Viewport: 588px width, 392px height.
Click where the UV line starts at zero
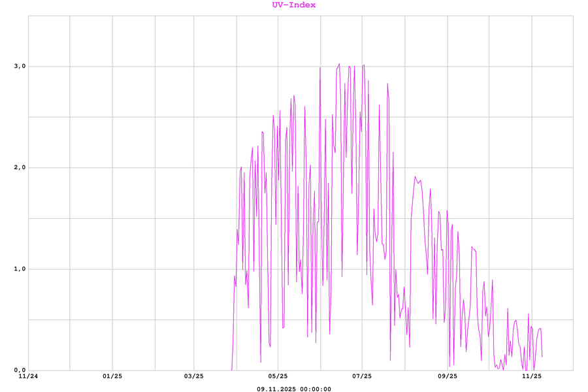point(232,369)
